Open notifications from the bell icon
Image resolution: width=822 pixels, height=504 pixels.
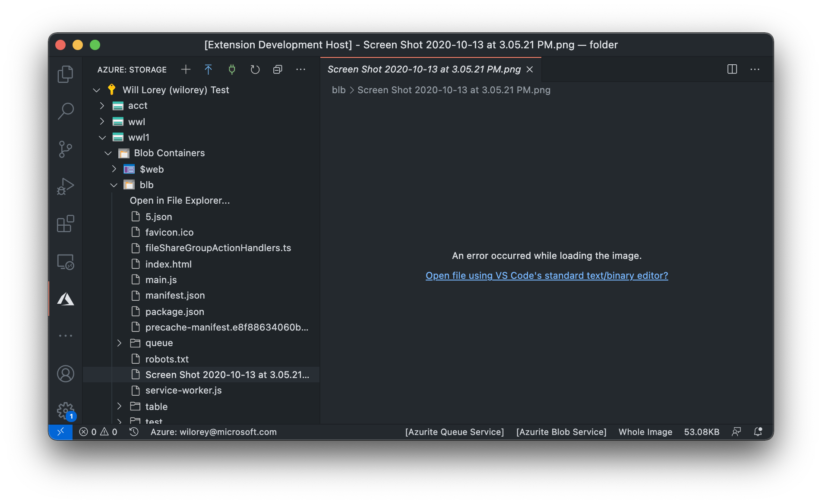click(758, 432)
